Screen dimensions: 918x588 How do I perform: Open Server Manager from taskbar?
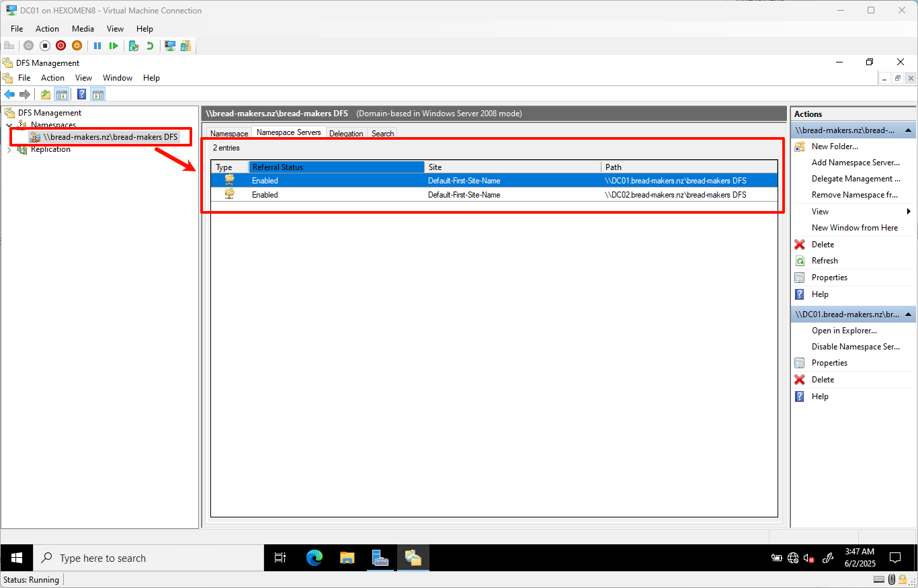[x=380, y=558]
